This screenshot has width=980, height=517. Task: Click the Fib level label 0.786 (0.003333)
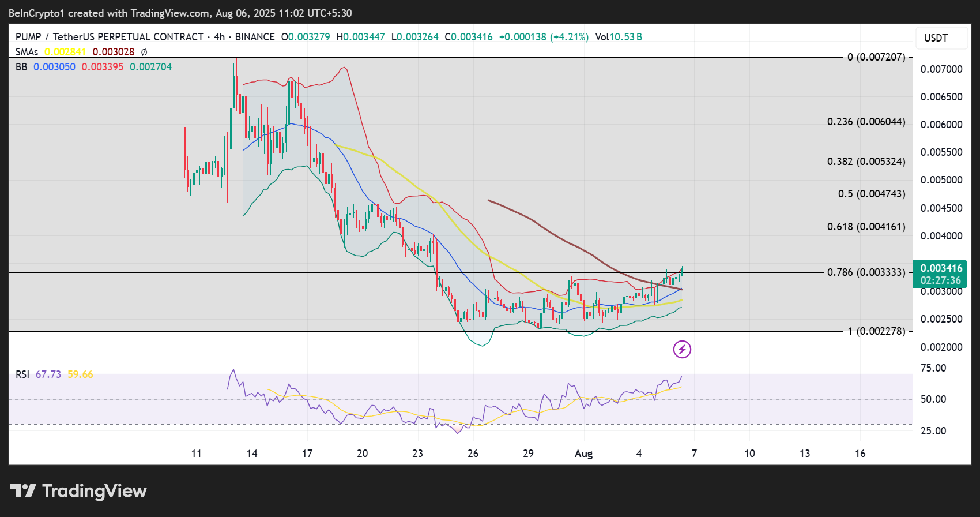866,272
